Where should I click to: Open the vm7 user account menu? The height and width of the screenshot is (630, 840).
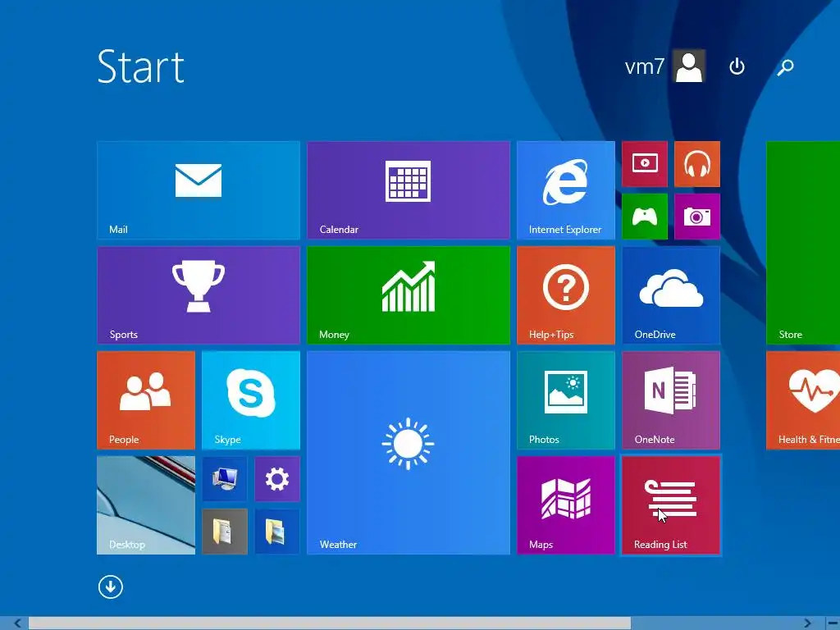664,66
